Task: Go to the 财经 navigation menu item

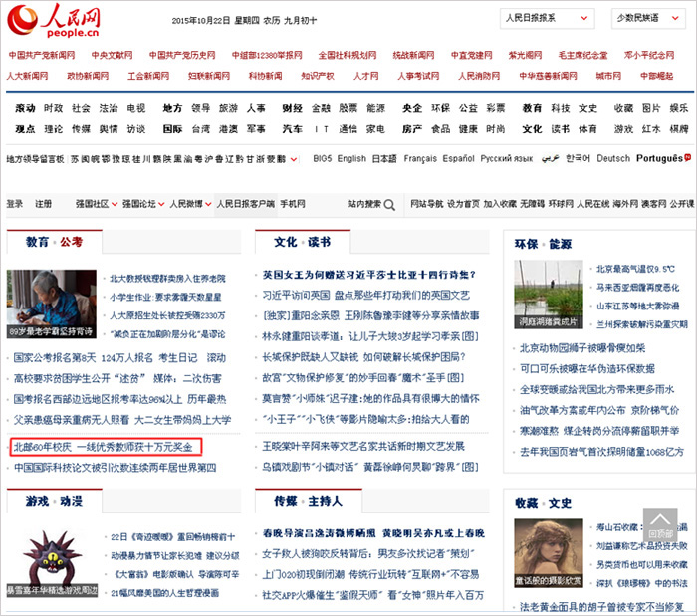Action: coord(292,108)
